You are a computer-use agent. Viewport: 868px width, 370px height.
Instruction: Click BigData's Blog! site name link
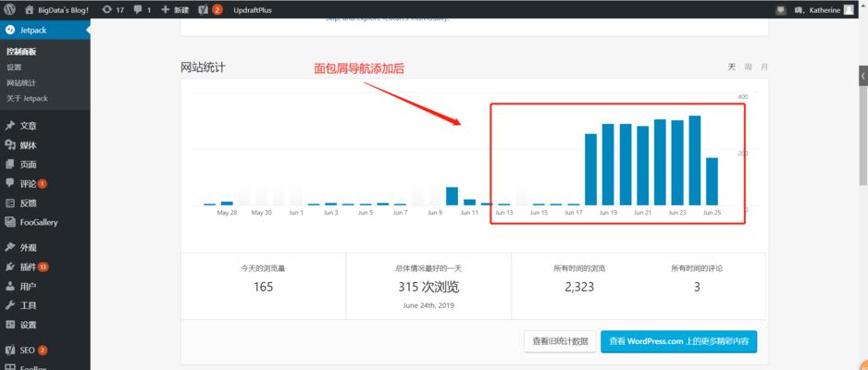point(65,10)
